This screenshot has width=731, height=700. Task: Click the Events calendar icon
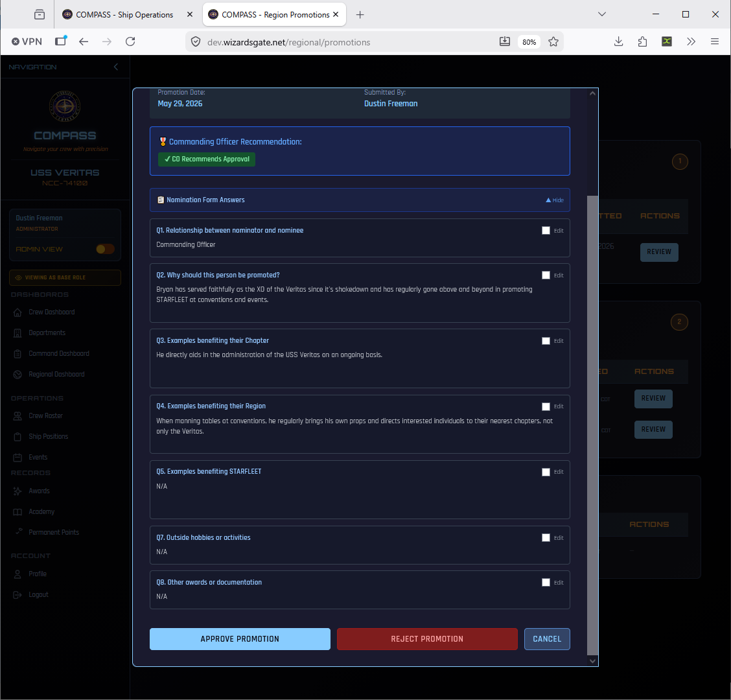[17, 458]
